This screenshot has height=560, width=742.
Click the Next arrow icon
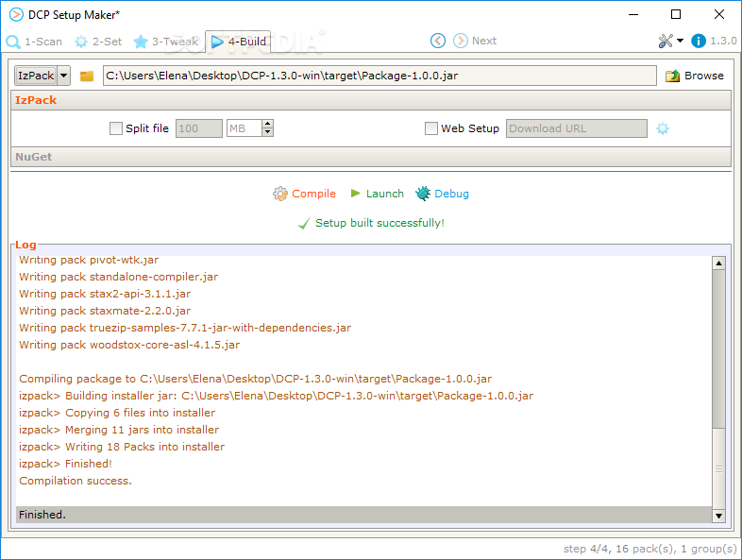coord(461,41)
